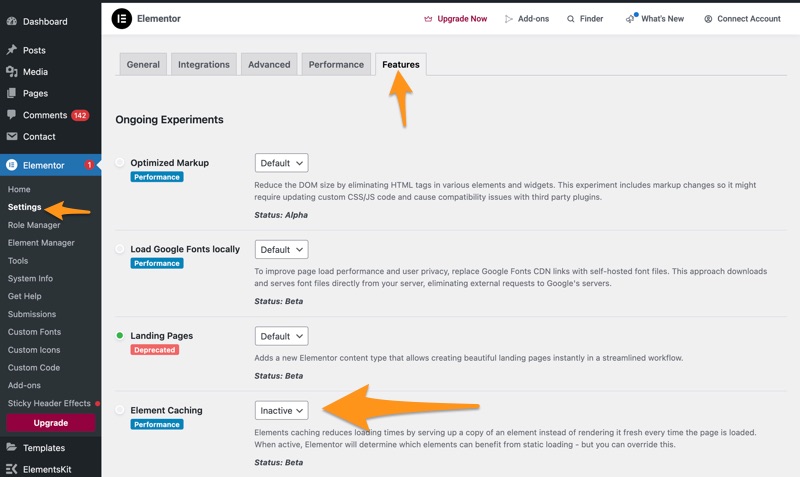
Task: Open Add-ons in Elementor submenu
Action: [x=24, y=386]
